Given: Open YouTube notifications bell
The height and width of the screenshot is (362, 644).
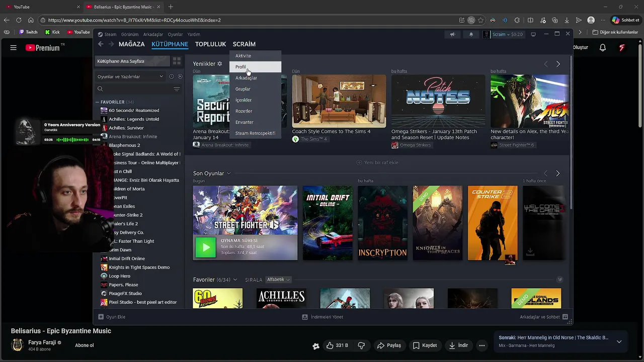Looking at the screenshot, I should pyautogui.click(x=603, y=48).
